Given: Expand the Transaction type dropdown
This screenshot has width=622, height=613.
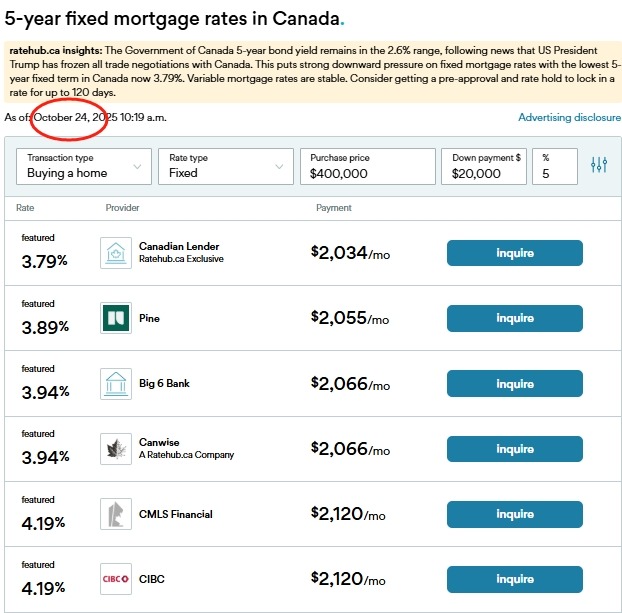Looking at the screenshot, I should coord(85,166).
